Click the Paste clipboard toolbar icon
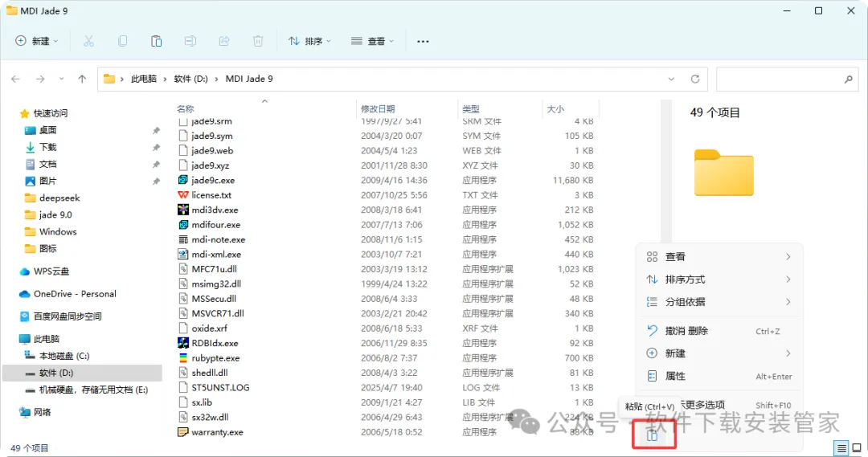868x457 pixels. point(156,41)
